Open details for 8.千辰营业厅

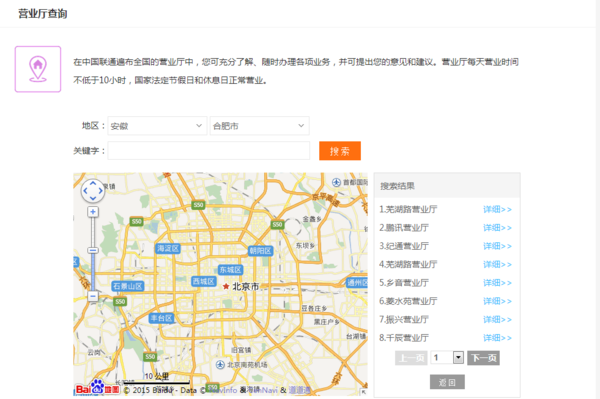point(497,338)
